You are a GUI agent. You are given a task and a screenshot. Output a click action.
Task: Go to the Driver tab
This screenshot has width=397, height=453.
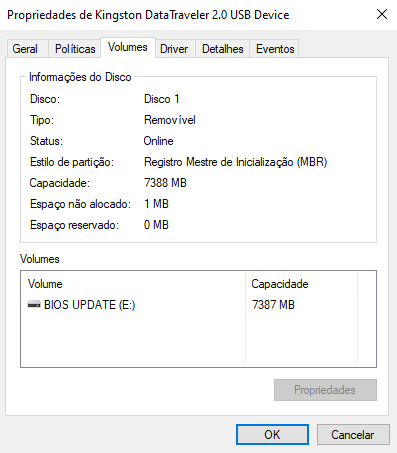coord(174,49)
